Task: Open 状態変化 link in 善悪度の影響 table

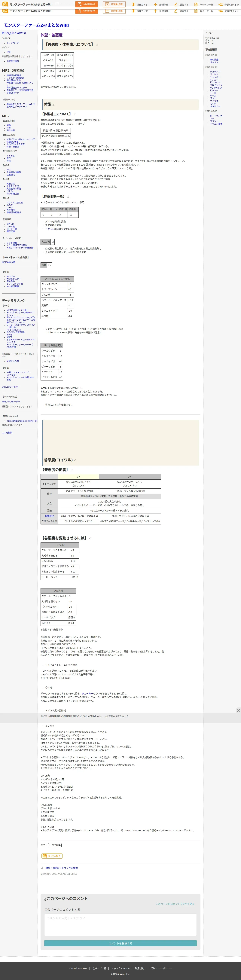Action: (x=49, y=516)
